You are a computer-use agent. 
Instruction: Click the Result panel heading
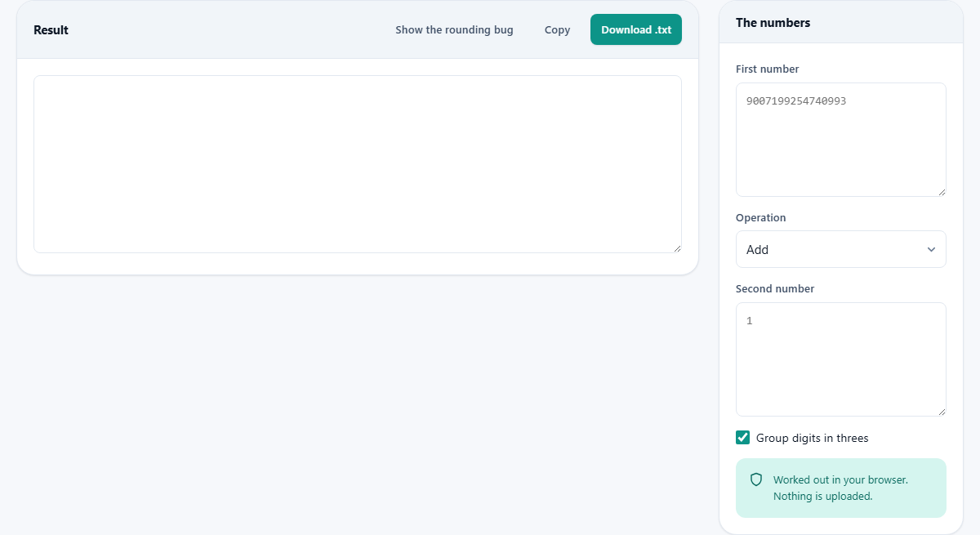click(x=51, y=30)
